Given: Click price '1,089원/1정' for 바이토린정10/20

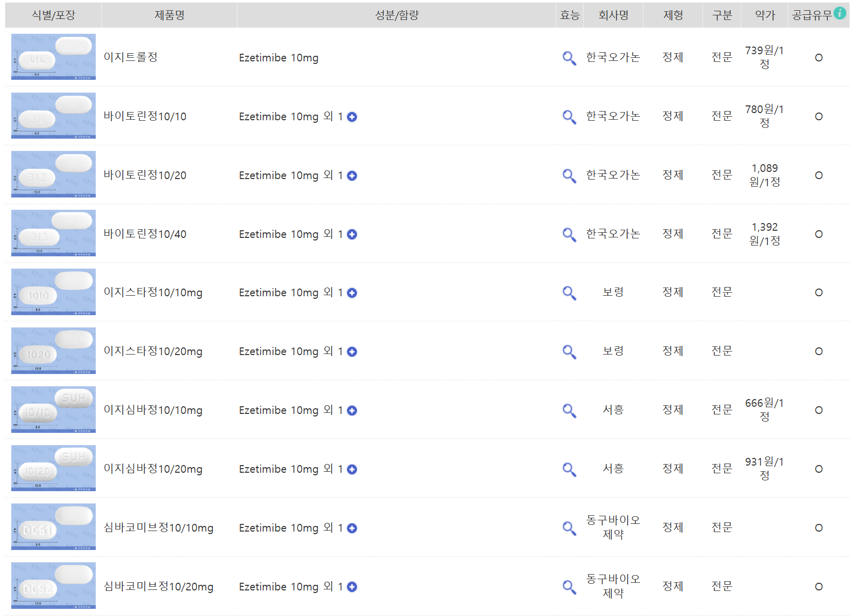Looking at the screenshot, I should point(764,175).
